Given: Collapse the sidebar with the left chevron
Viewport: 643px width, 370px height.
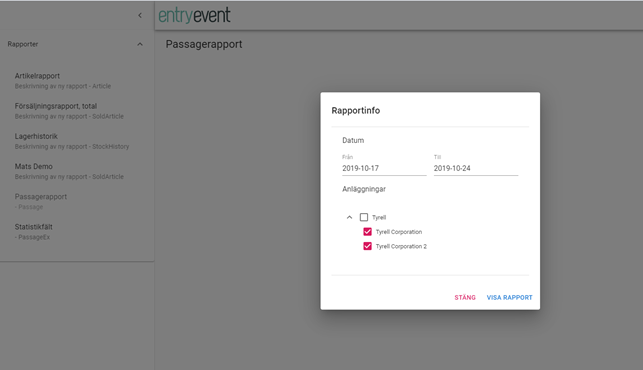Looking at the screenshot, I should pos(140,16).
